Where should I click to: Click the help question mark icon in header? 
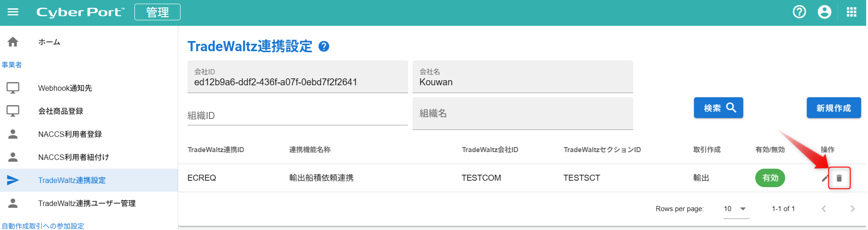(799, 12)
